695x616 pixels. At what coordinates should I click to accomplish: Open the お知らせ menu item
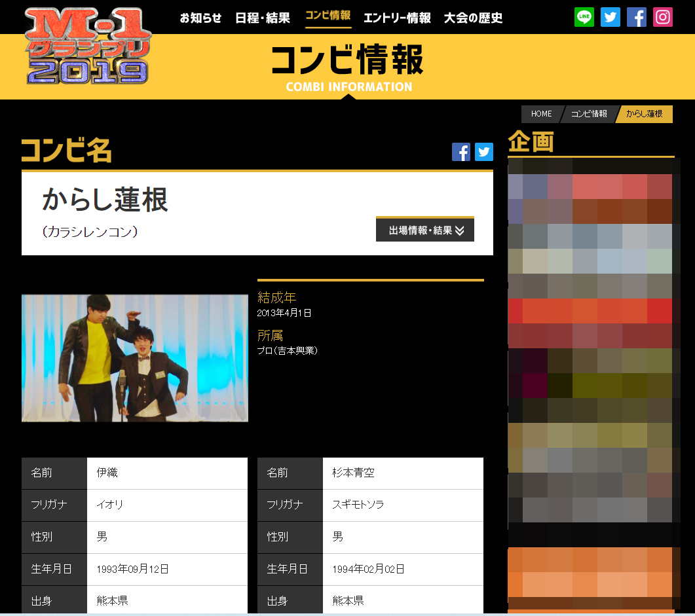(x=200, y=18)
